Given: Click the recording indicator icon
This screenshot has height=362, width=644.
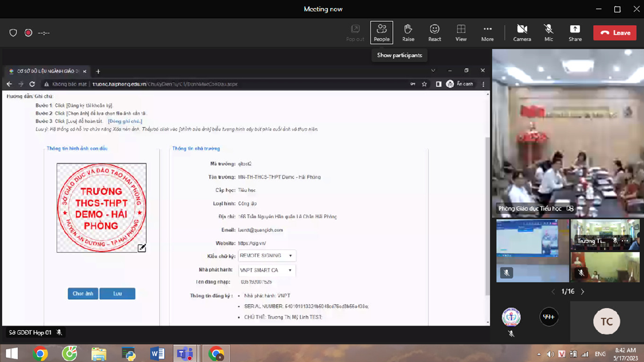Looking at the screenshot, I should click(28, 33).
